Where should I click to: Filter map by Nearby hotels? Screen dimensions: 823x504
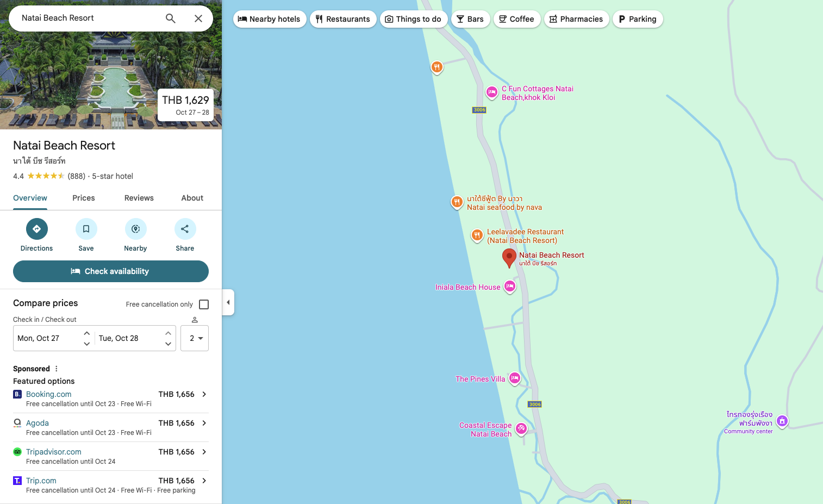click(x=270, y=19)
